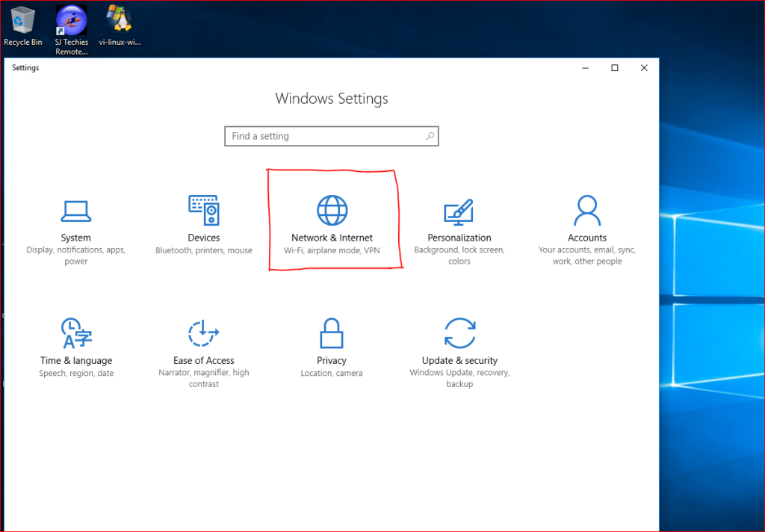Screen dimensions: 765x532
Task: Click into the Find a setting search box
Action: coord(331,136)
